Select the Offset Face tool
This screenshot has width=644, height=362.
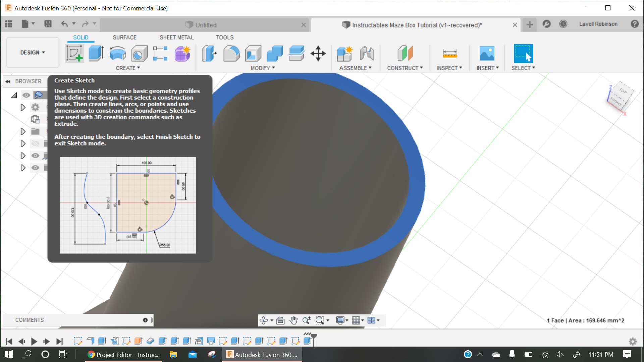297,53
